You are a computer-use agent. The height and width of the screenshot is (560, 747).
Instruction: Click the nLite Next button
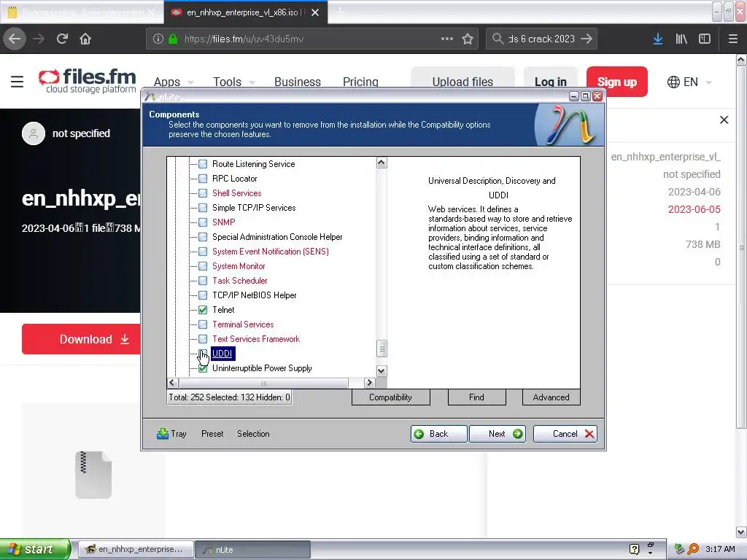point(498,434)
